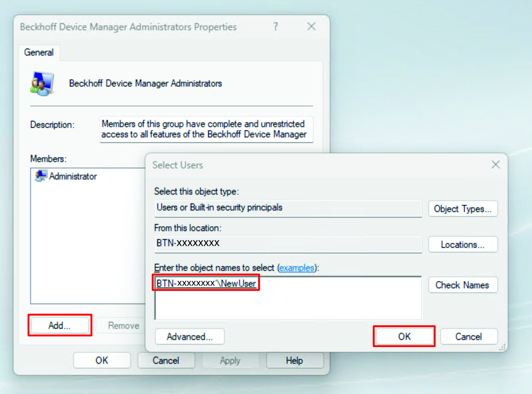
Task: Click Apply in the Properties window
Action: click(x=230, y=360)
